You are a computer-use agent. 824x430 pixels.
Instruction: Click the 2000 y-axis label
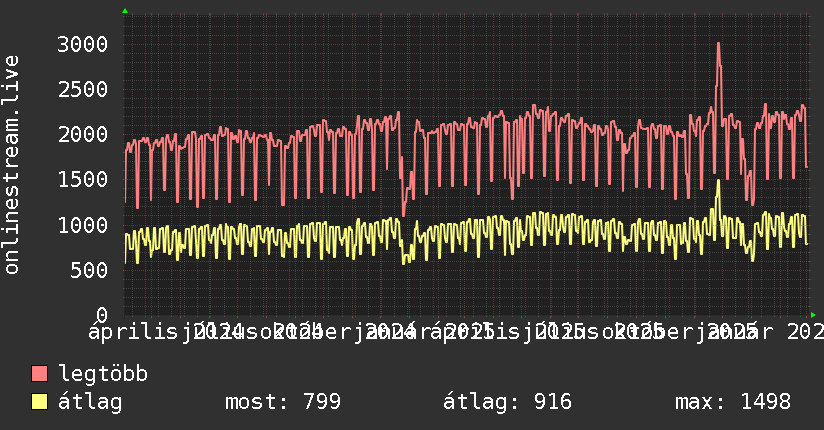(x=83, y=135)
